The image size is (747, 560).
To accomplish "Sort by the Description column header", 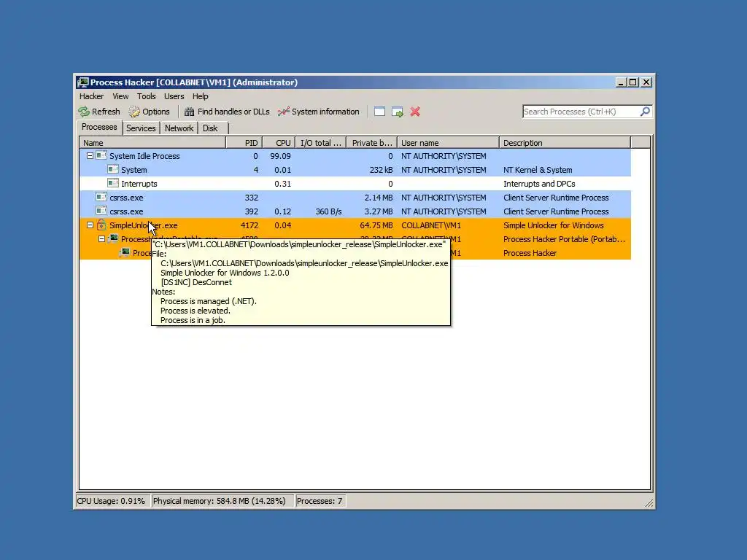I will tap(565, 143).
